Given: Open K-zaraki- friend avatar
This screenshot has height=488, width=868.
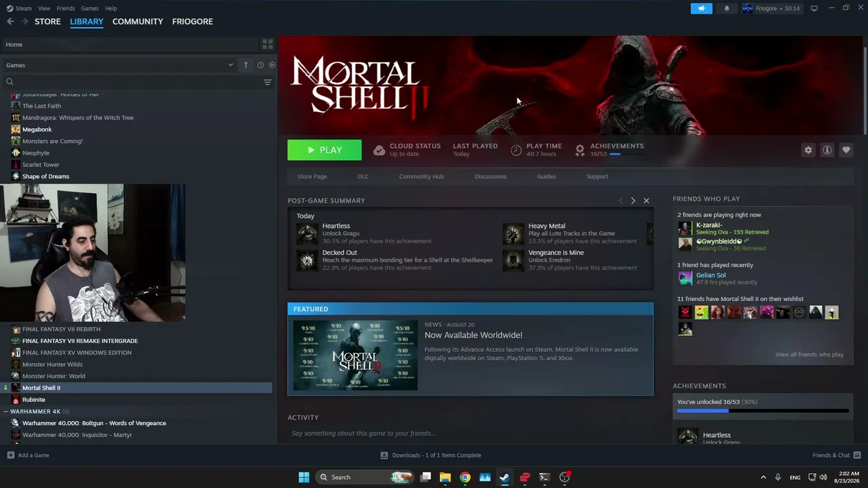Looking at the screenshot, I should [x=685, y=228].
